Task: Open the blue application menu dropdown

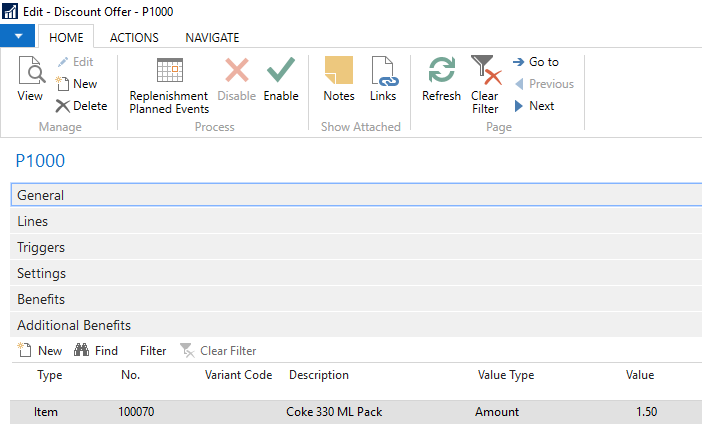Action: click(x=17, y=36)
